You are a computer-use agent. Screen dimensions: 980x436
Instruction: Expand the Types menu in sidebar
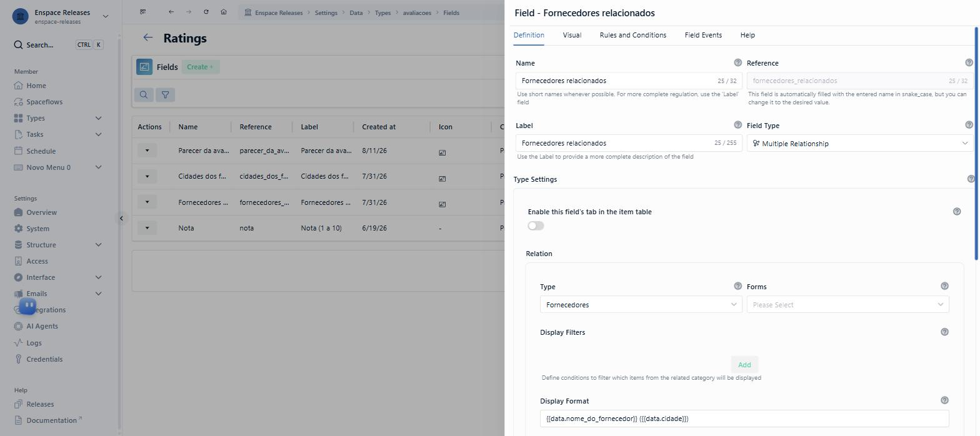click(x=98, y=118)
